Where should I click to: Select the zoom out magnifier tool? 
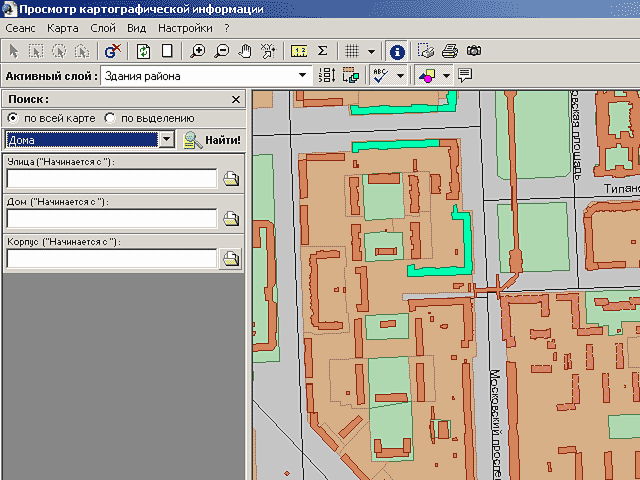pyautogui.click(x=221, y=50)
